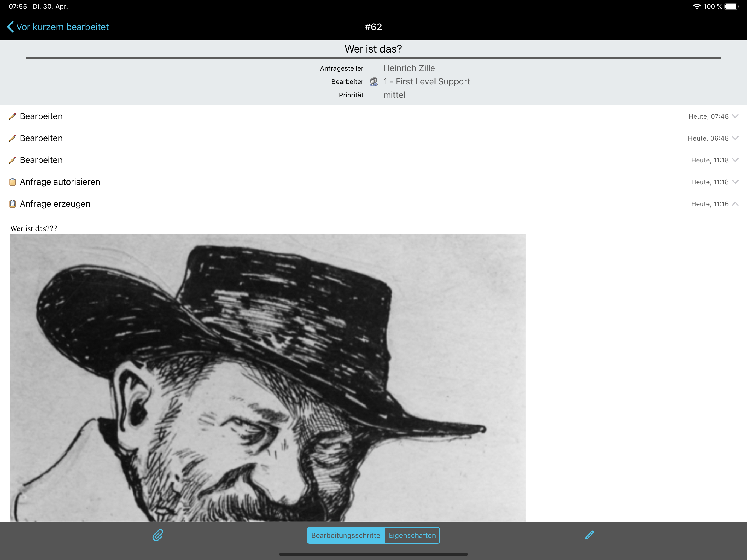The height and width of the screenshot is (560, 747).
Task: Go back to Vor kurzem bearbeitet
Action: pos(58,27)
